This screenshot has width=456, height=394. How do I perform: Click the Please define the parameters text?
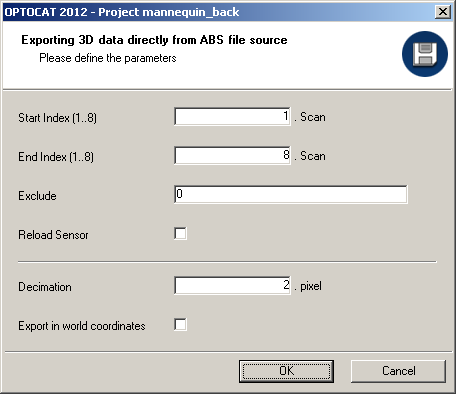click(x=108, y=58)
